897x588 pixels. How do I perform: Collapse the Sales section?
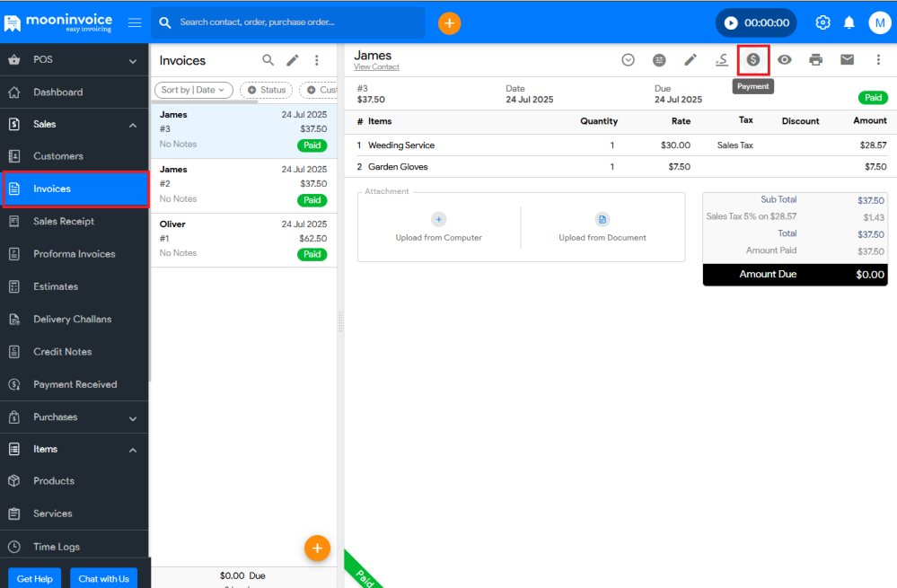point(133,125)
